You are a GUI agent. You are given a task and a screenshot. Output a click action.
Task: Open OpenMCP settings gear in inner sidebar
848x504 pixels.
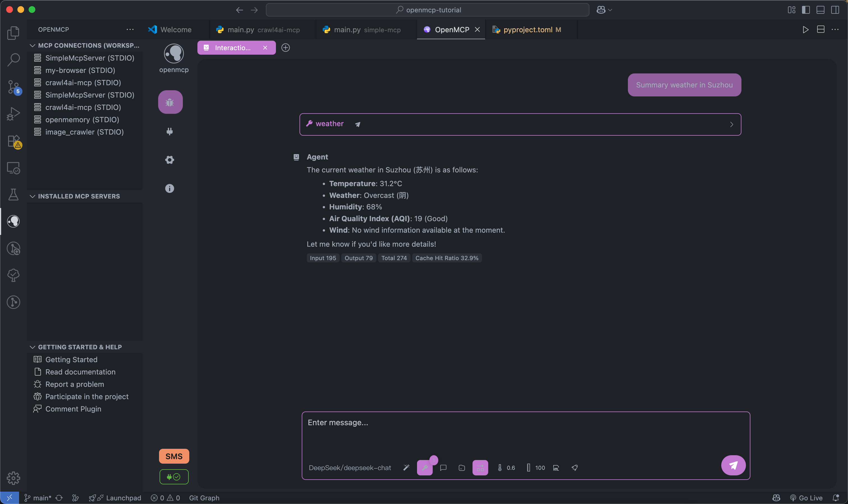point(170,159)
